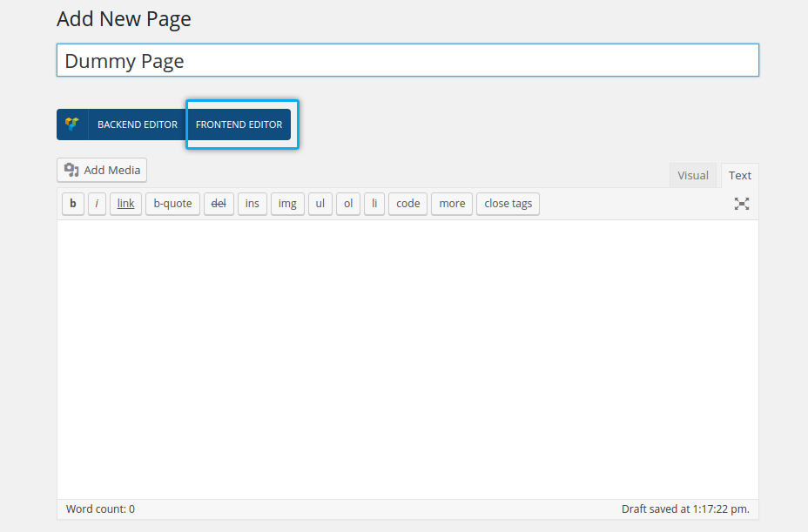Open the Backend Editor
The width and height of the screenshot is (808, 532).
point(137,125)
